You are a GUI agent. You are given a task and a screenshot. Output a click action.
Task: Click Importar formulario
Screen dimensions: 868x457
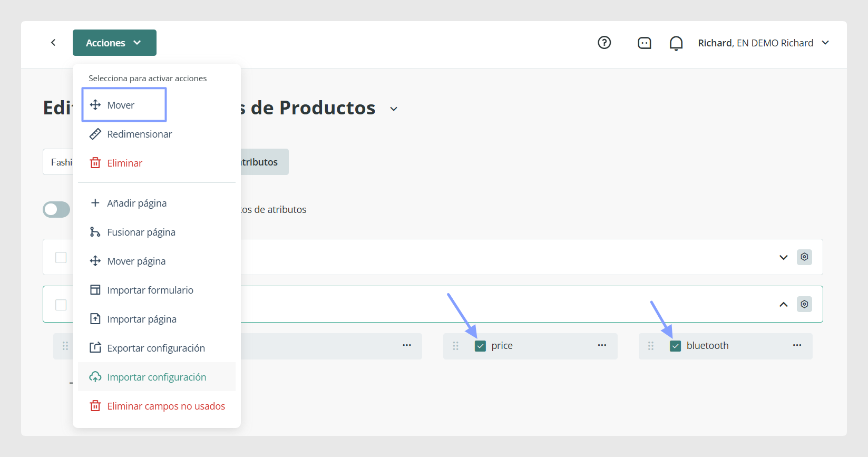tap(157, 290)
